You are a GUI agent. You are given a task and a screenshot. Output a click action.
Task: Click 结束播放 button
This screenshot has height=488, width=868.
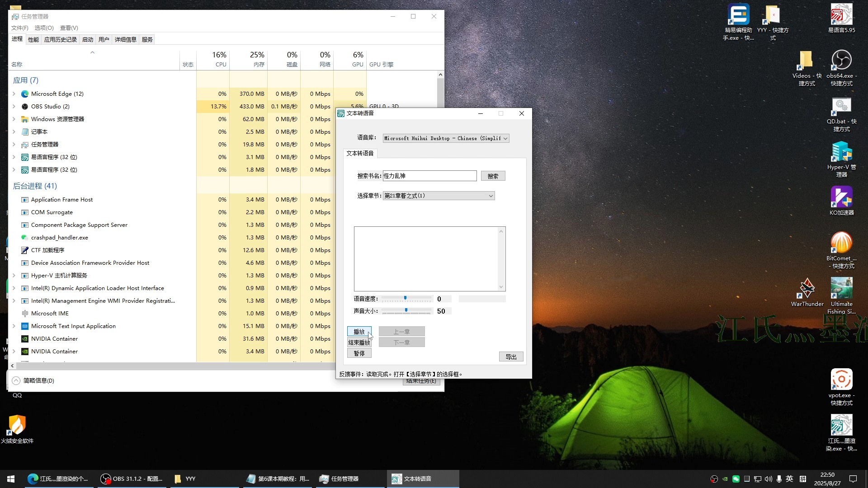click(359, 343)
